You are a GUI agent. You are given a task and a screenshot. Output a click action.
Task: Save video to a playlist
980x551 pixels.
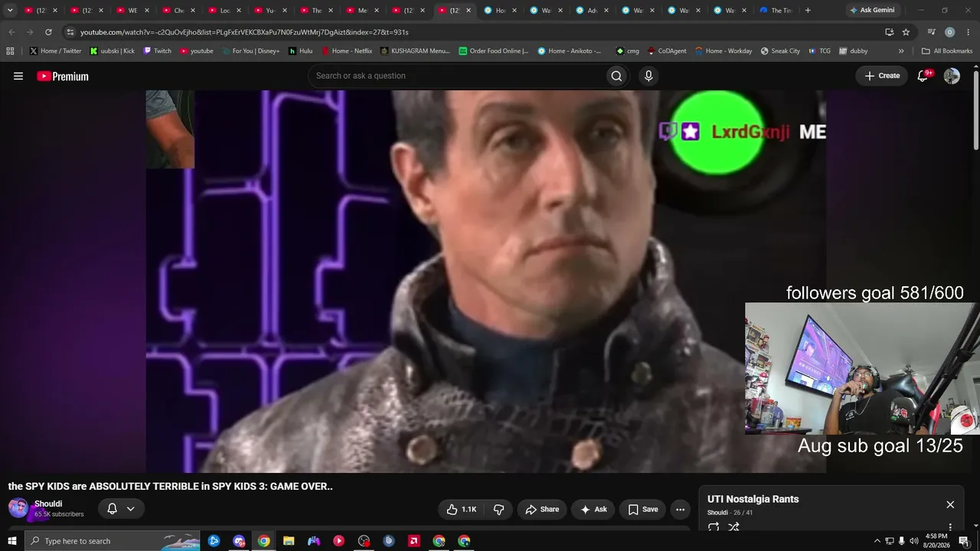(x=643, y=509)
